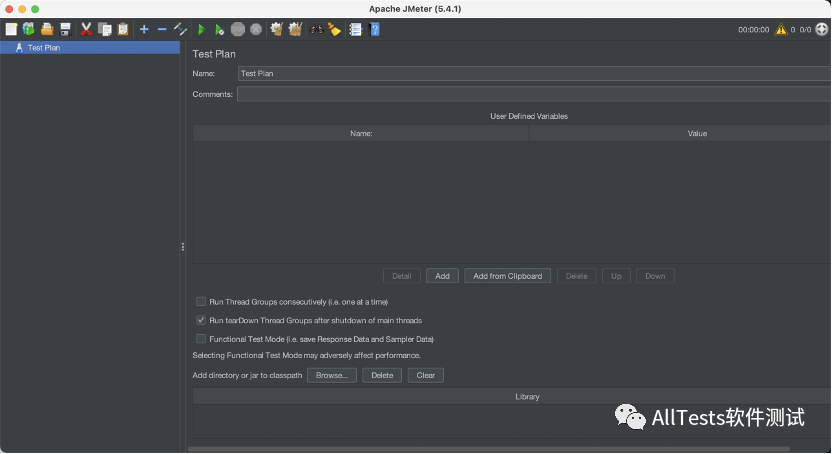Click the horizontal scrollbar at the bottom
Screen dimensions: 832x454
(489, 449)
